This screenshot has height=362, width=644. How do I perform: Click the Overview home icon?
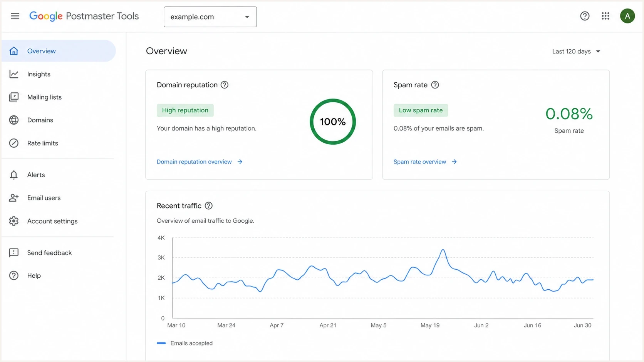(14, 51)
